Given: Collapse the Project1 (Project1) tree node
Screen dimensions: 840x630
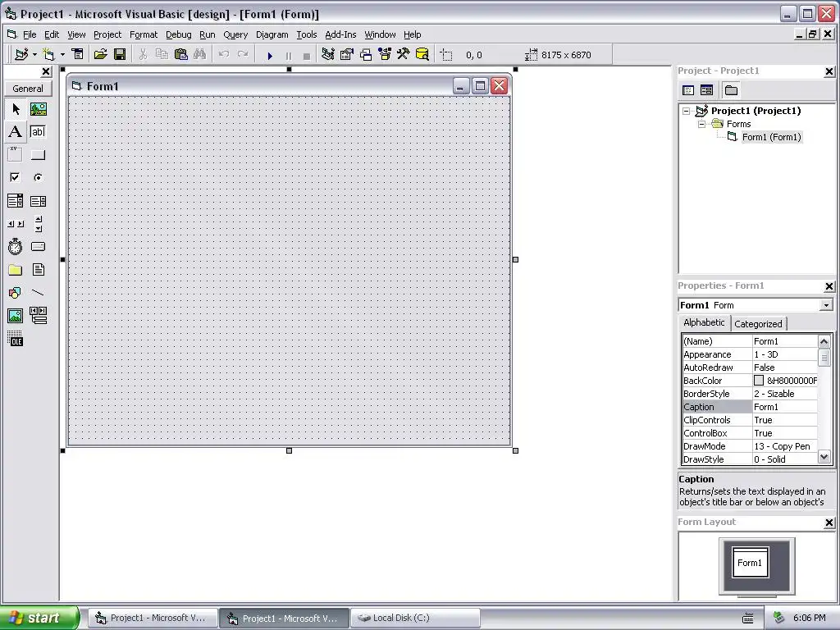Looking at the screenshot, I should [x=687, y=111].
